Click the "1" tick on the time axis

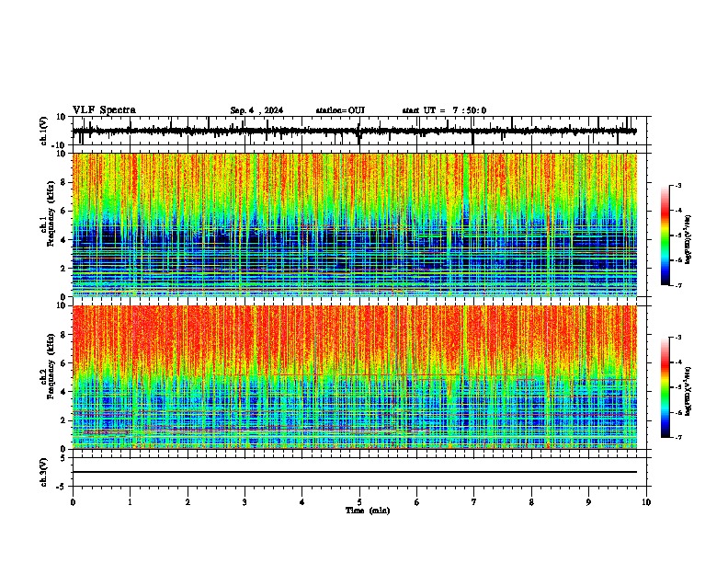point(130,502)
